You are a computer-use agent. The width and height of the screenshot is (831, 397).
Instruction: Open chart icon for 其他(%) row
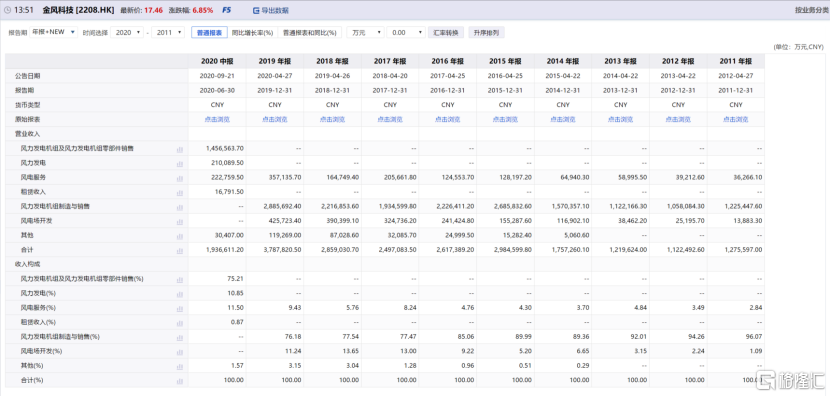tap(180, 366)
